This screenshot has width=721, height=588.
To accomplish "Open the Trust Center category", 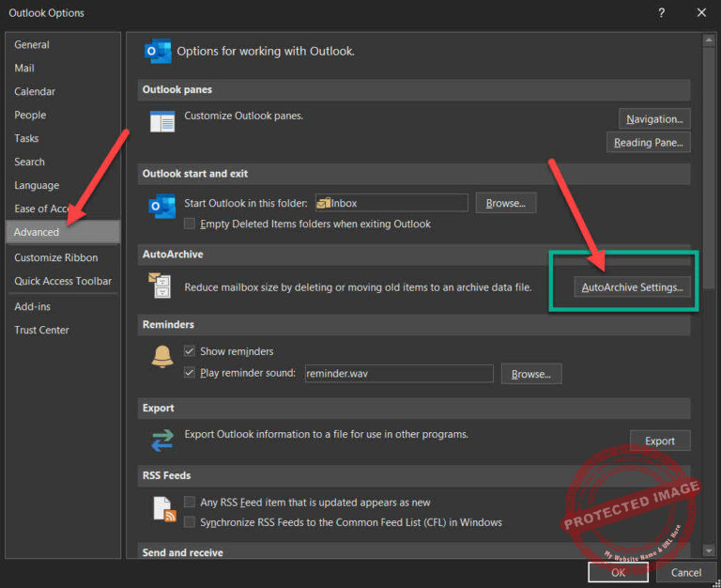I will click(x=63, y=330).
